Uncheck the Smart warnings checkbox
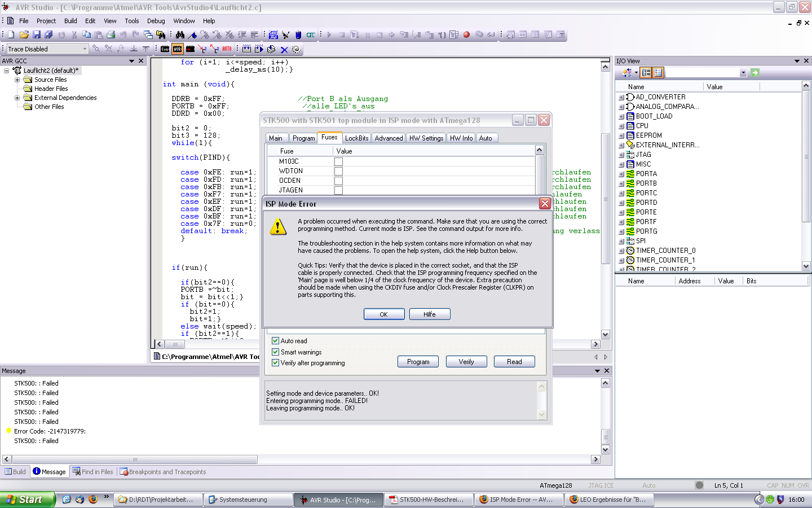The width and height of the screenshot is (812, 508). coord(276,352)
